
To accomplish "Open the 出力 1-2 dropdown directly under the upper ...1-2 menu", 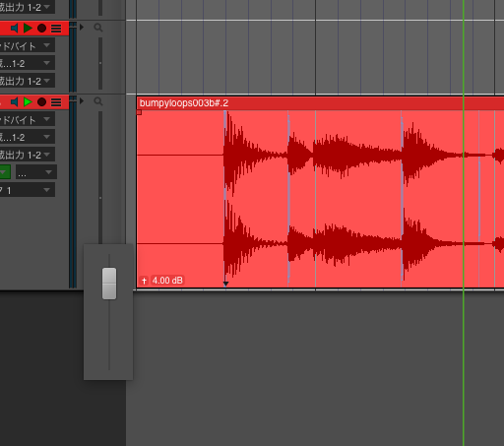I will (27, 81).
